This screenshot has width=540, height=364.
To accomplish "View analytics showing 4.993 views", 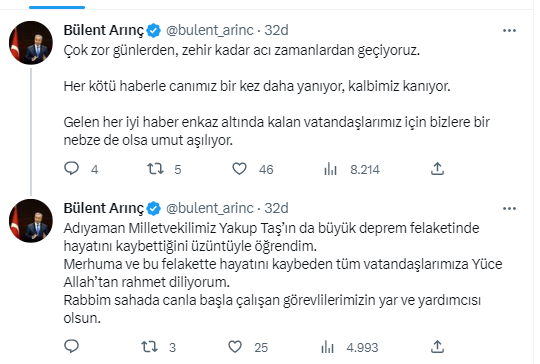I will pos(327,347).
